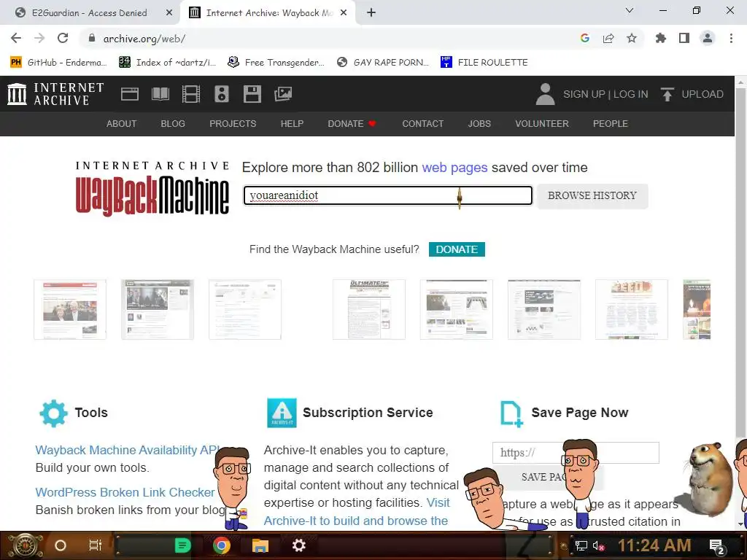The width and height of the screenshot is (747, 560).
Task: Click the muted volume tray icon
Action: tap(598, 546)
